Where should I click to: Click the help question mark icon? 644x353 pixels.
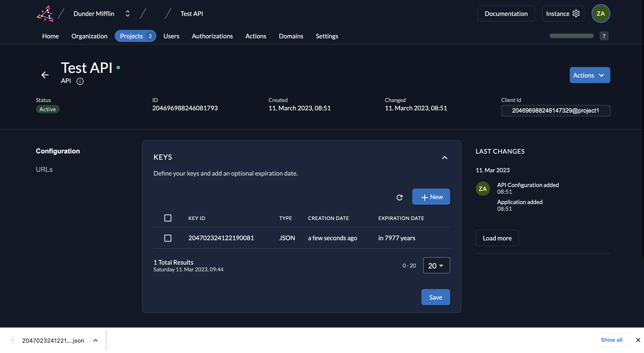click(604, 36)
